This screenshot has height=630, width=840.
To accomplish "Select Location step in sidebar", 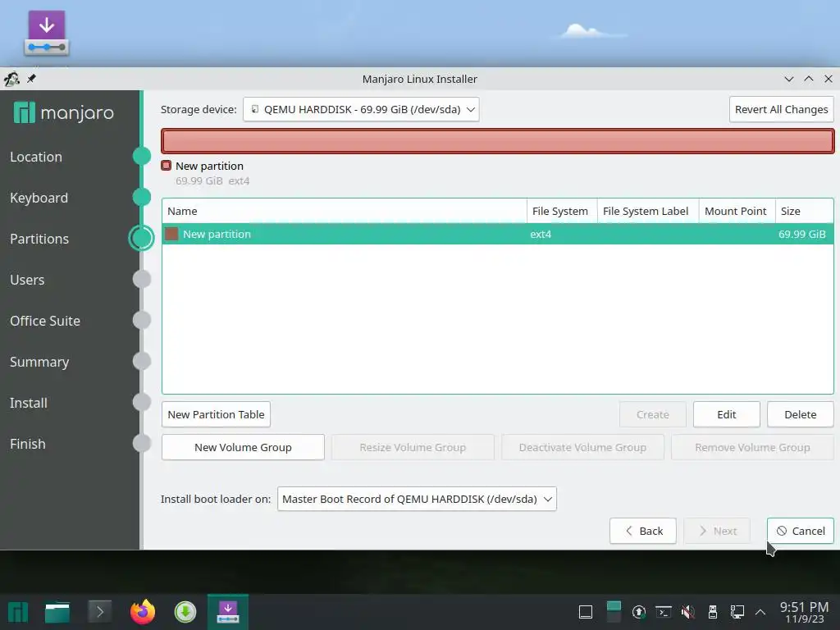I will (36, 157).
